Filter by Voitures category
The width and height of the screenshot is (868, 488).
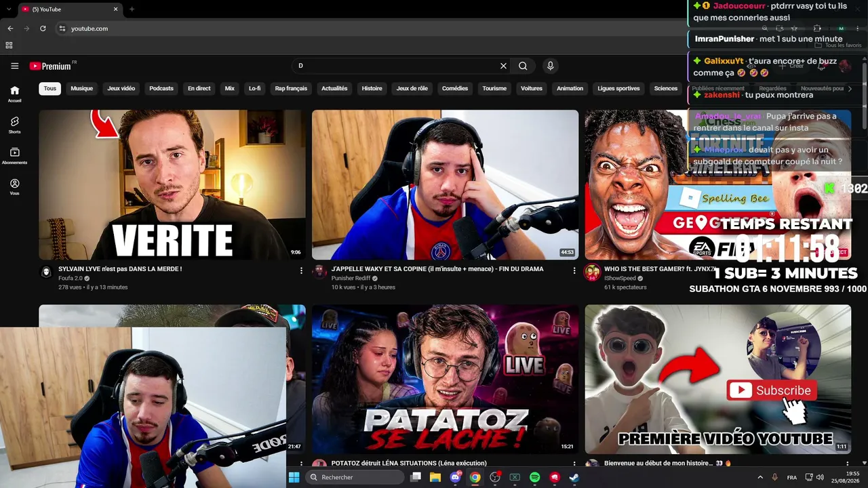pyautogui.click(x=532, y=88)
